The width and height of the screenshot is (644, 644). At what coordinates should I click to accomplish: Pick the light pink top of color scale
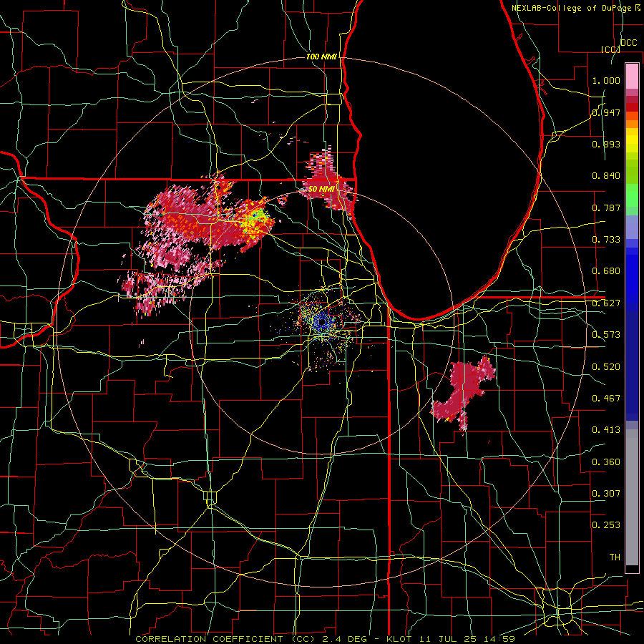click(x=632, y=76)
